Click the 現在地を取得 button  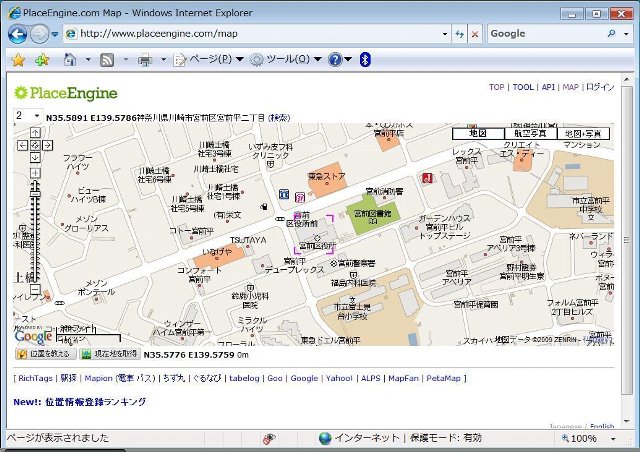110,354
